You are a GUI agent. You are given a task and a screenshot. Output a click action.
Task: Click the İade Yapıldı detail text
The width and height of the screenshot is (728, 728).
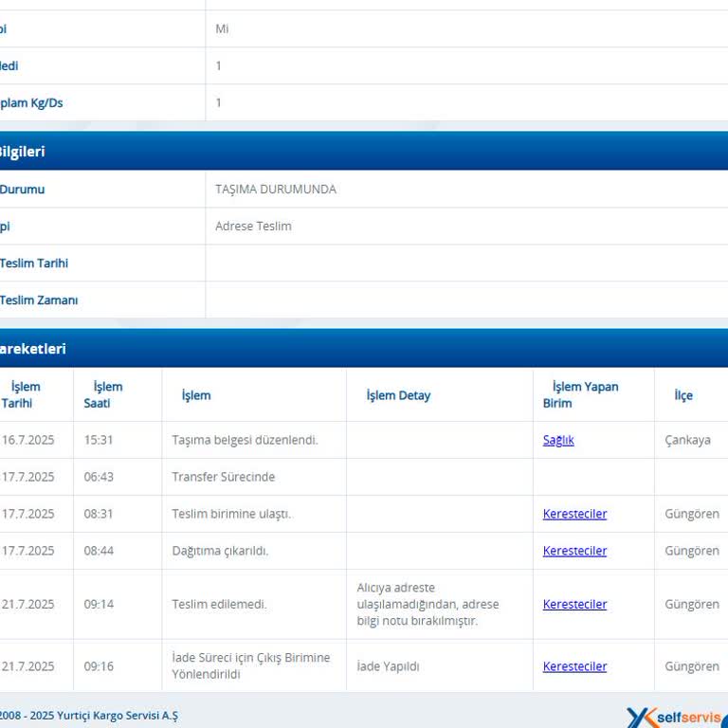(388, 666)
